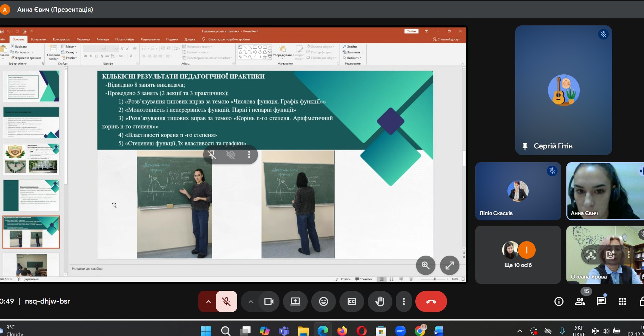This screenshot has height=336, width=644.
Task: Toggle the camera on or off
Action: click(269, 301)
